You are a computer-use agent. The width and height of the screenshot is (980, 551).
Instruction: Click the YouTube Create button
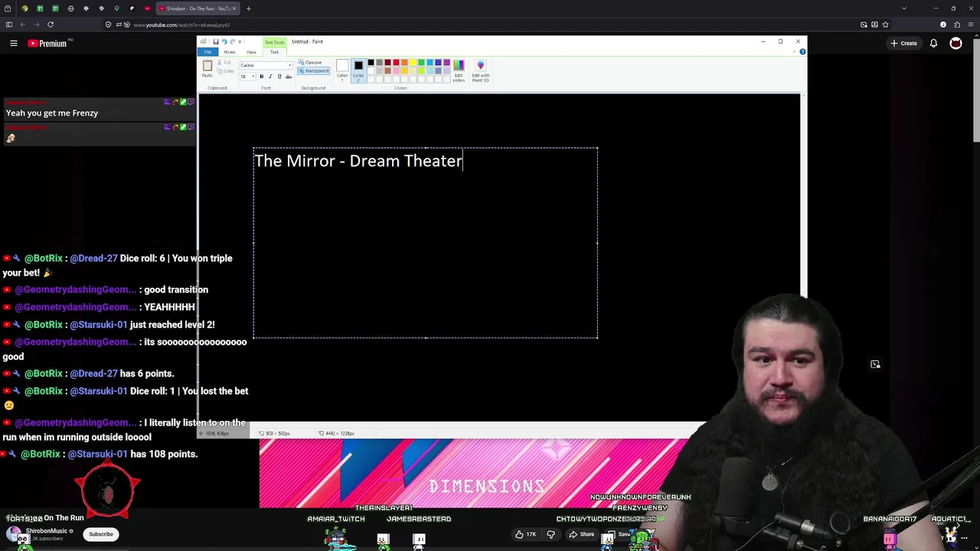[x=904, y=44]
